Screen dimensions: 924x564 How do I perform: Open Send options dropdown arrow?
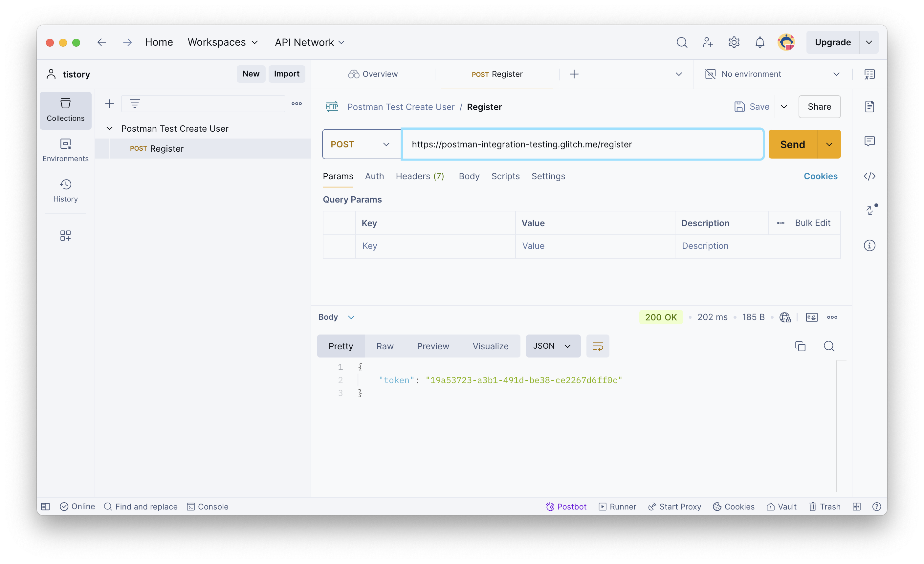coord(829,144)
